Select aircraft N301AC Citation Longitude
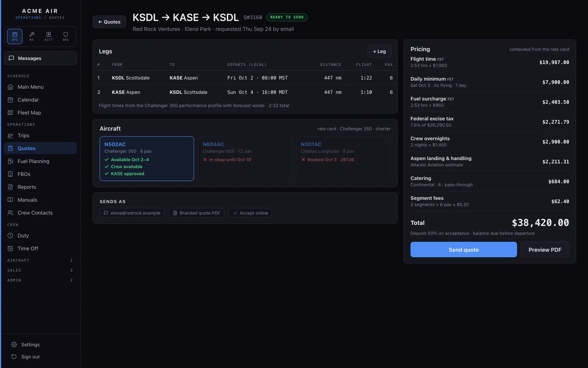588x368 pixels. (x=343, y=159)
